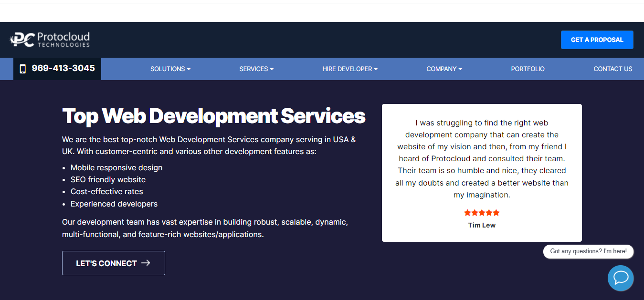Image resolution: width=644 pixels, height=300 pixels.
Task: Open the COMPANY dropdown
Action: click(444, 69)
